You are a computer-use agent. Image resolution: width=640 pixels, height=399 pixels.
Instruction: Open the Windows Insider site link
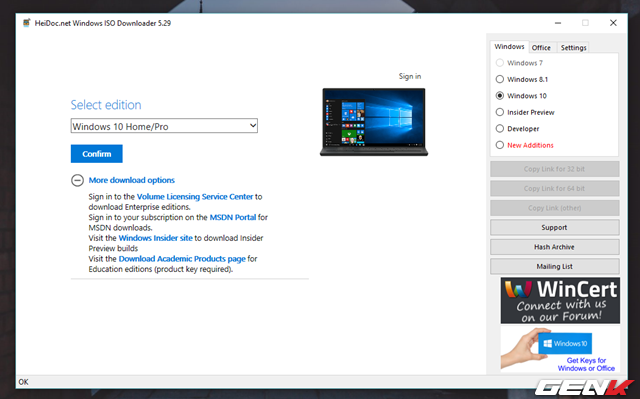156,238
